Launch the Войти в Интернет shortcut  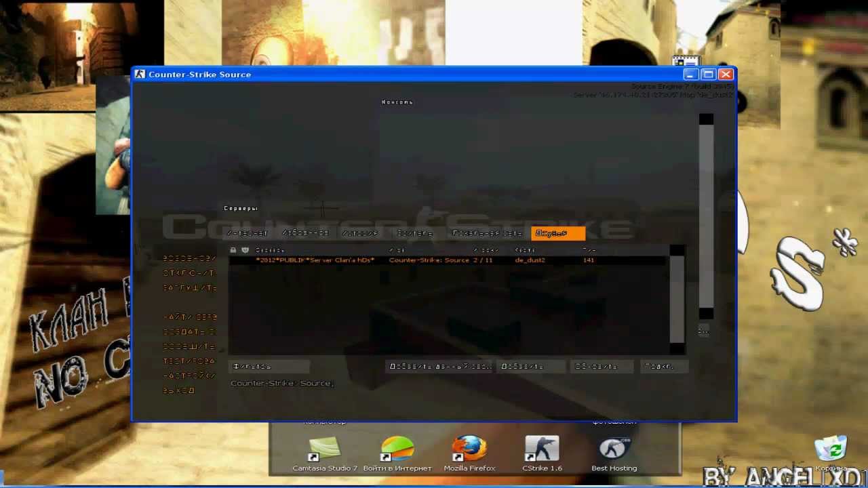[x=397, y=453]
